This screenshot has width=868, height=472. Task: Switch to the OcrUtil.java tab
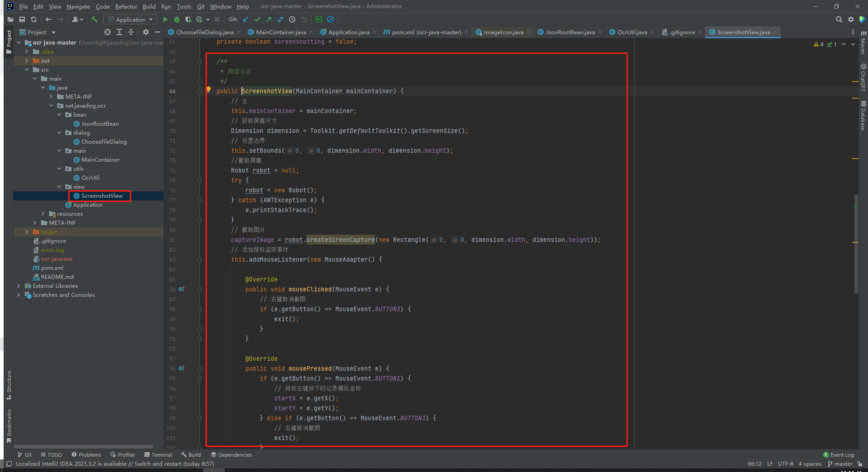click(x=630, y=32)
